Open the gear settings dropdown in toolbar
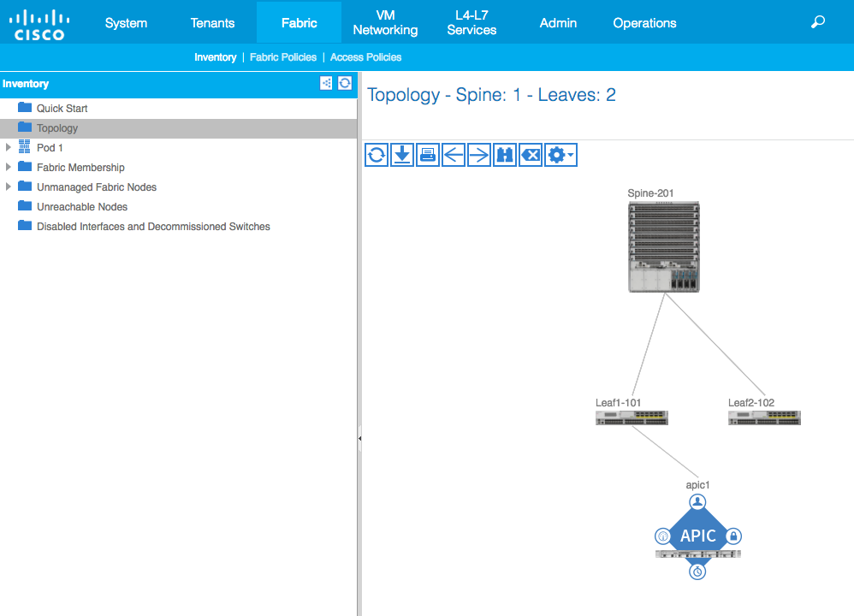The width and height of the screenshot is (854, 616). click(x=560, y=155)
